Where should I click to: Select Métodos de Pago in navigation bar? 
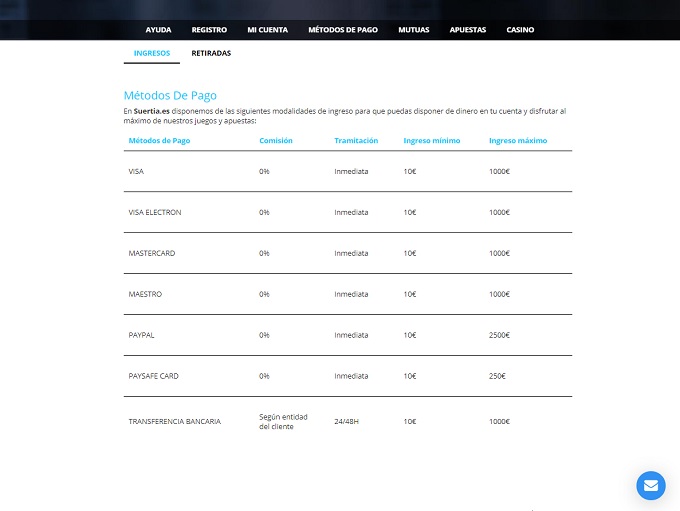pyautogui.click(x=341, y=30)
